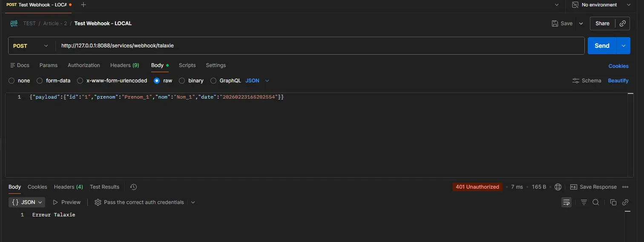Open the POST method dropdown
This screenshot has width=644, height=242.
click(x=31, y=46)
